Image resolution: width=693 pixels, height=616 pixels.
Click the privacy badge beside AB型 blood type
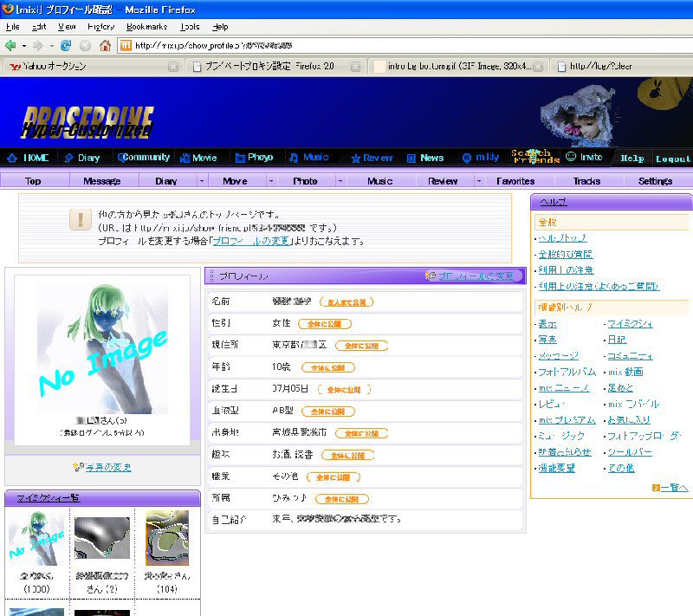point(328,412)
